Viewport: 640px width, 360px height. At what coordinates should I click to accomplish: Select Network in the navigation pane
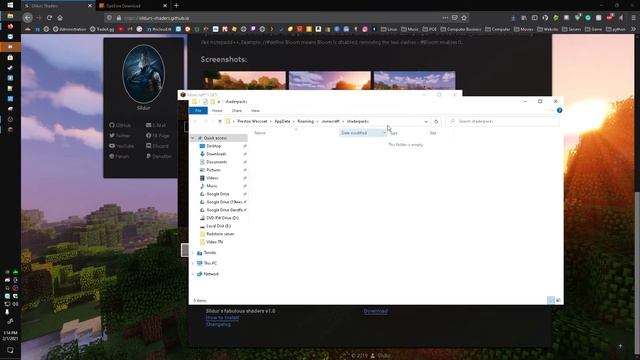coord(211,274)
